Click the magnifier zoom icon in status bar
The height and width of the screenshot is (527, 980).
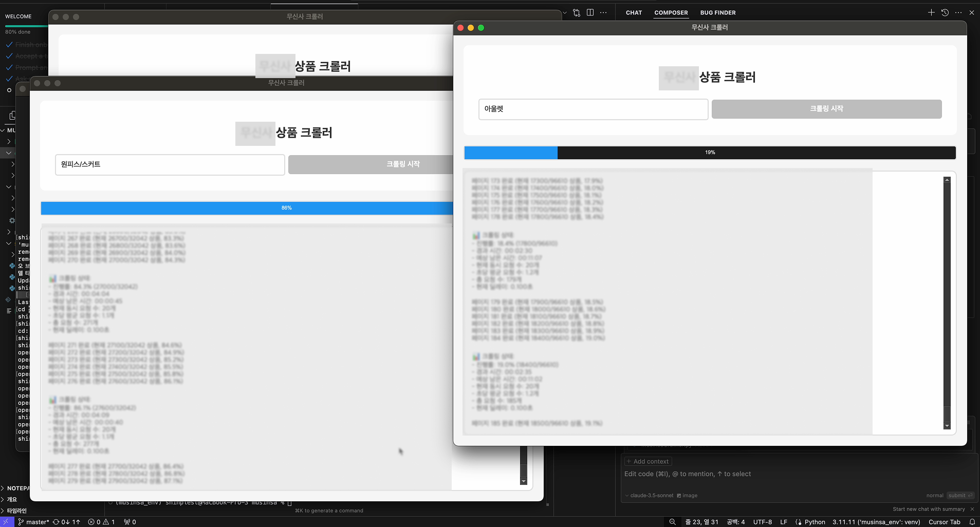[672, 522]
